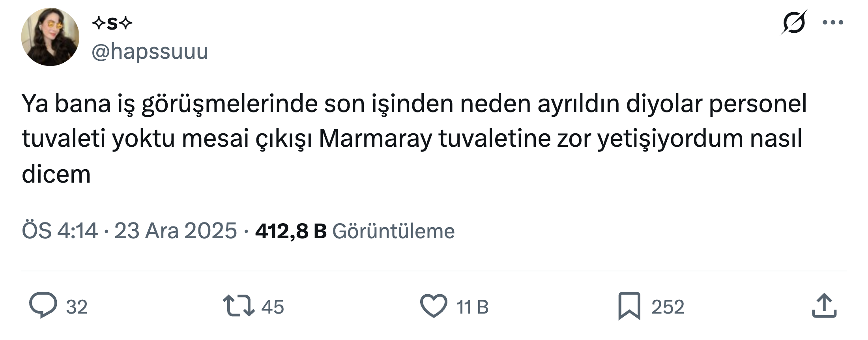Click the bookmark count 252
This screenshot has height=340, width=868.
(x=668, y=307)
